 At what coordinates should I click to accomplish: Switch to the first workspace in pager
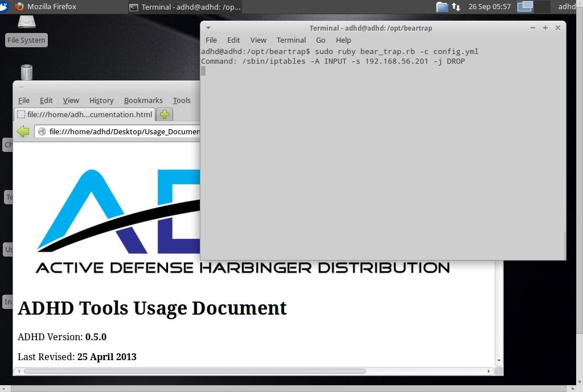click(525, 6)
